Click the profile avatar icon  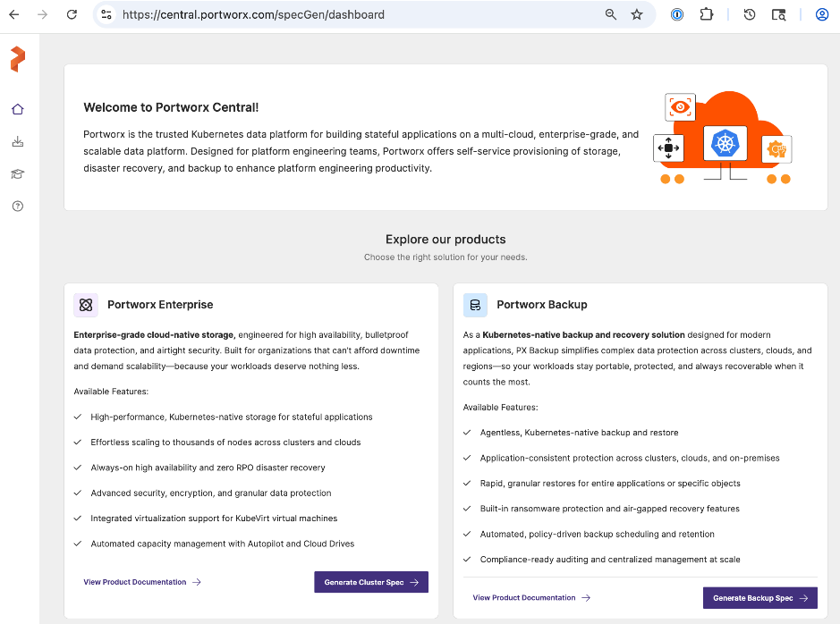pyautogui.click(x=821, y=14)
